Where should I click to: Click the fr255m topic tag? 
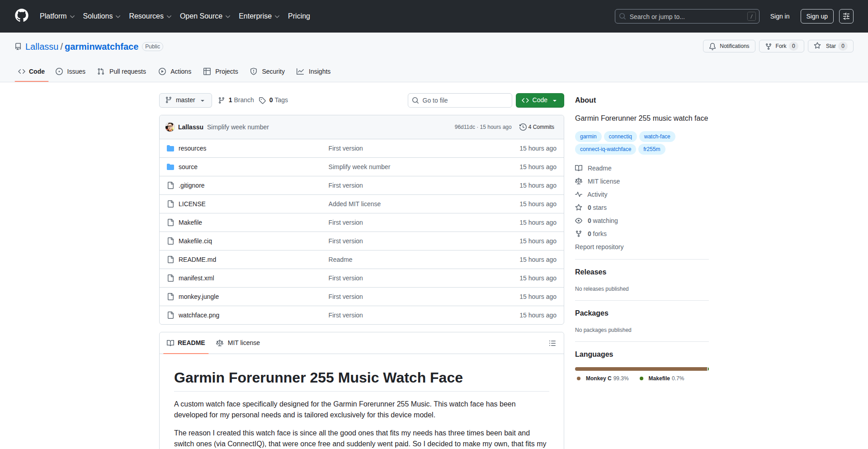[651, 149]
